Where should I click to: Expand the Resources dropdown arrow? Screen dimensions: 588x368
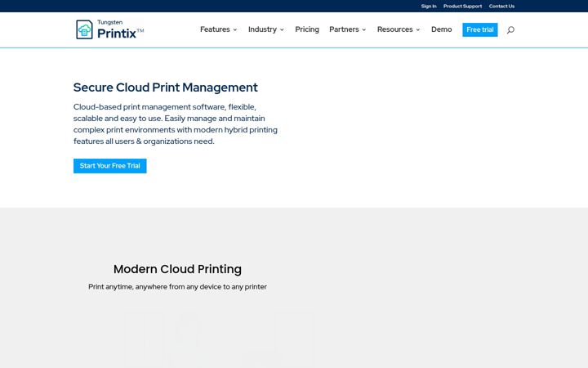pos(418,29)
